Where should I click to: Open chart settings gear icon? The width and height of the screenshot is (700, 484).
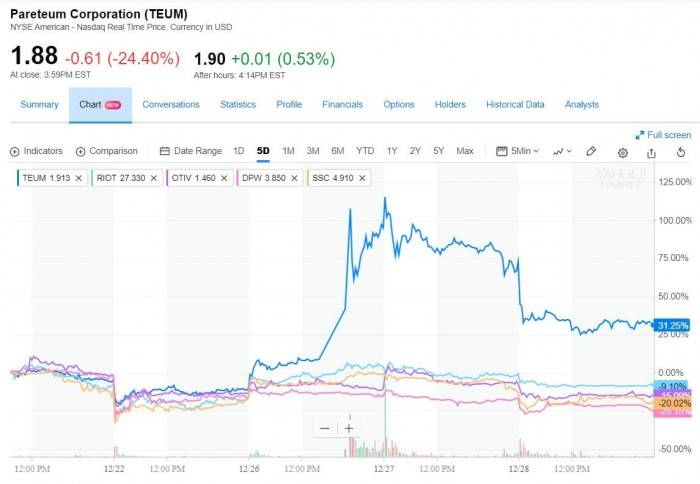pyautogui.click(x=622, y=153)
